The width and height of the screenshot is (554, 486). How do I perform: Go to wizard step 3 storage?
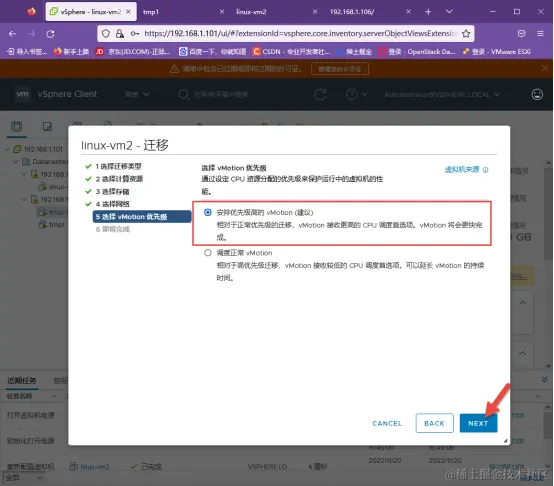click(x=112, y=191)
